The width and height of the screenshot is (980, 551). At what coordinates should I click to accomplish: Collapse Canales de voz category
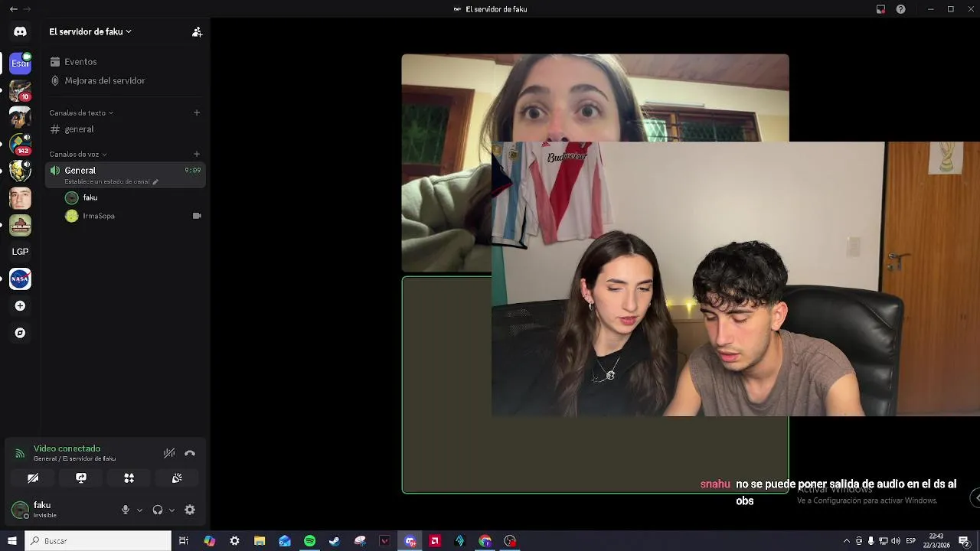(78, 155)
